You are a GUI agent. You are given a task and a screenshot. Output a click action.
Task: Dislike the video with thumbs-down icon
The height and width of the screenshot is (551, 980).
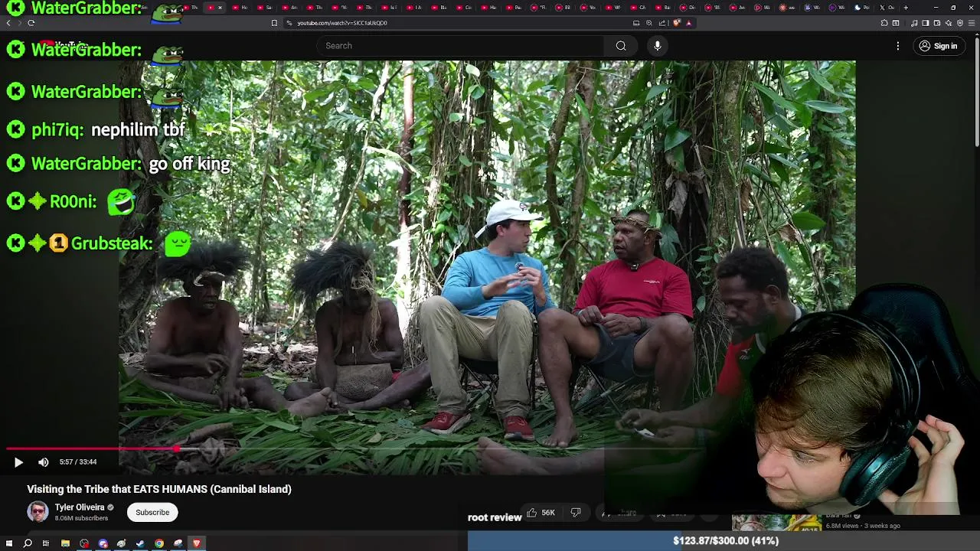(x=576, y=513)
